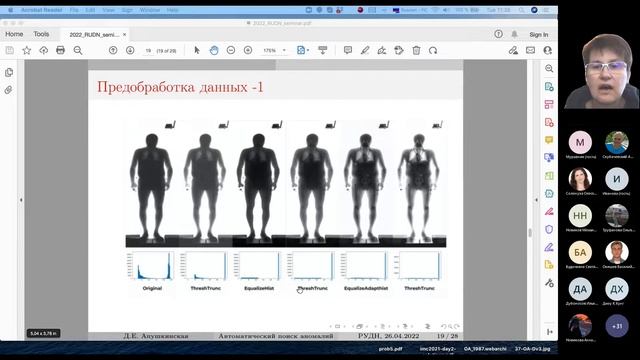Open page thumbnails panel icon
The height and width of the screenshot is (360, 640).
tap(9, 72)
